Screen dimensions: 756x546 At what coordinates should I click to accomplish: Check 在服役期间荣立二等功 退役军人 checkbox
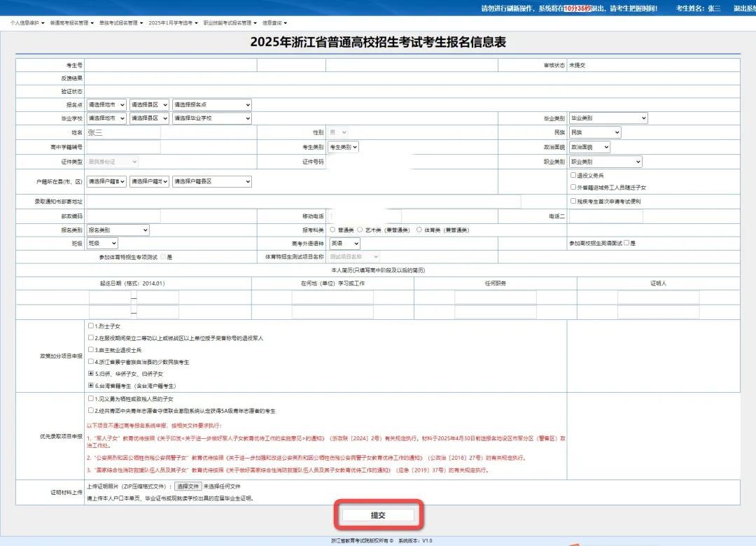tap(90, 338)
